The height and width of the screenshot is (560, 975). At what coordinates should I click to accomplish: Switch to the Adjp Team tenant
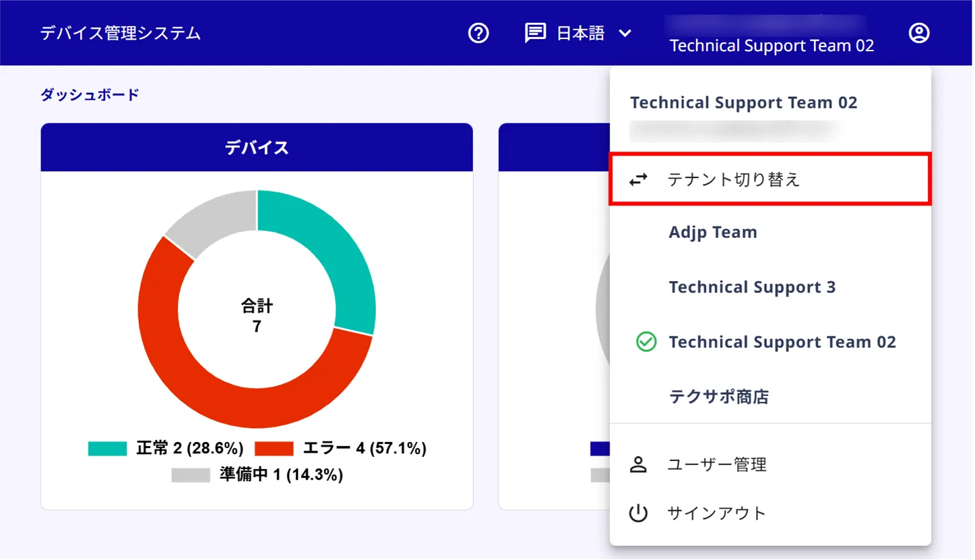[x=713, y=232]
